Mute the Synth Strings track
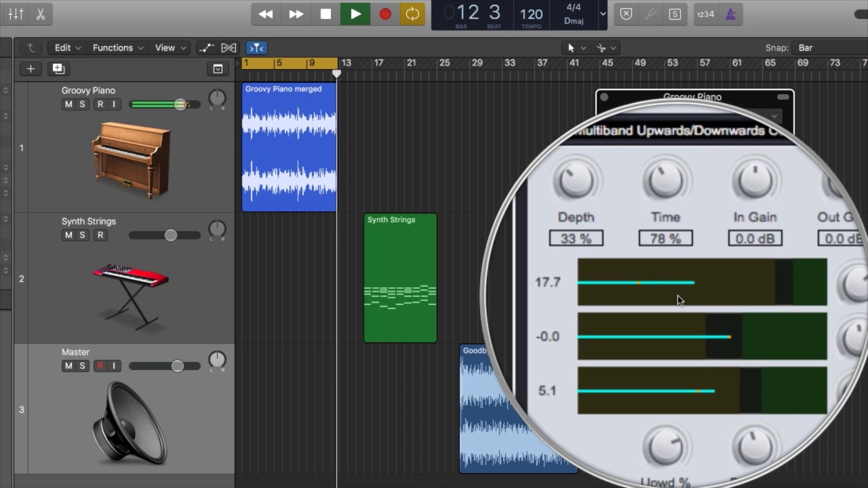868x488 pixels. (68, 235)
